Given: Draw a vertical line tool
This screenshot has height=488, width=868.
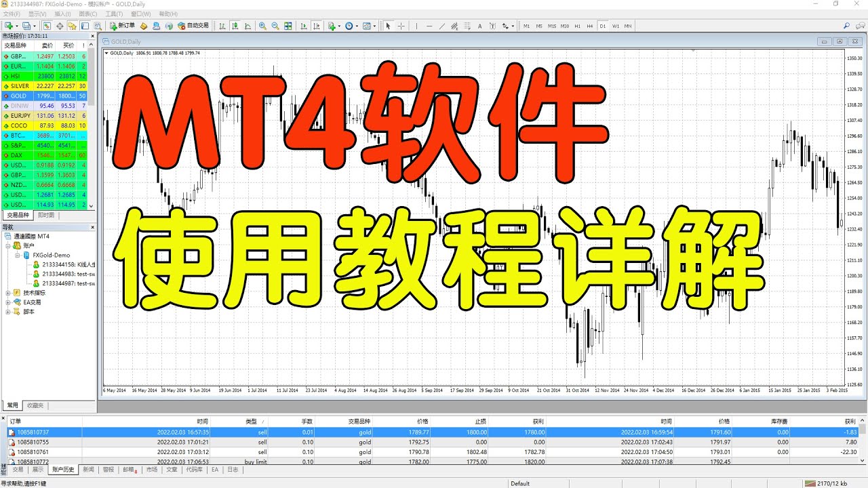Looking at the screenshot, I should 416,26.
